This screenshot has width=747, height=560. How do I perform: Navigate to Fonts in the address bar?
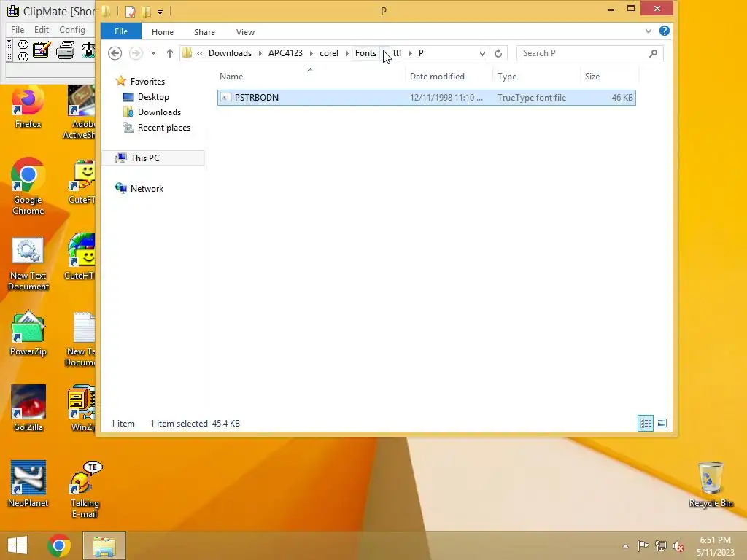coord(365,53)
